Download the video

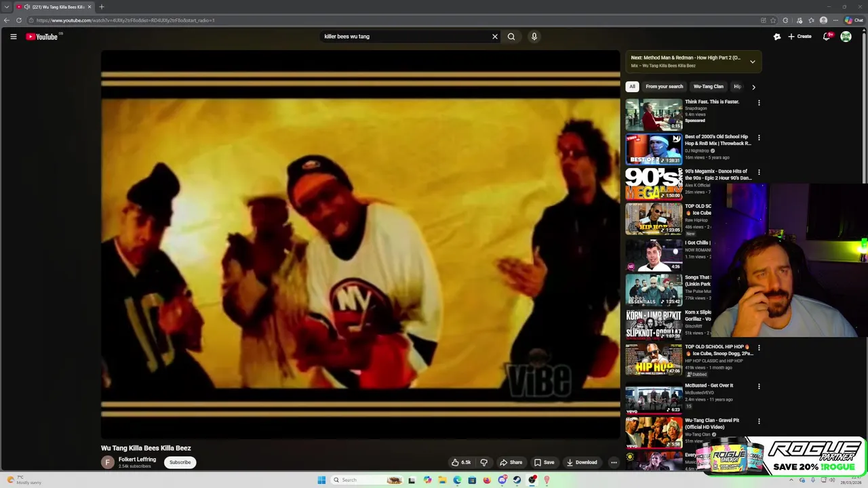582,462
